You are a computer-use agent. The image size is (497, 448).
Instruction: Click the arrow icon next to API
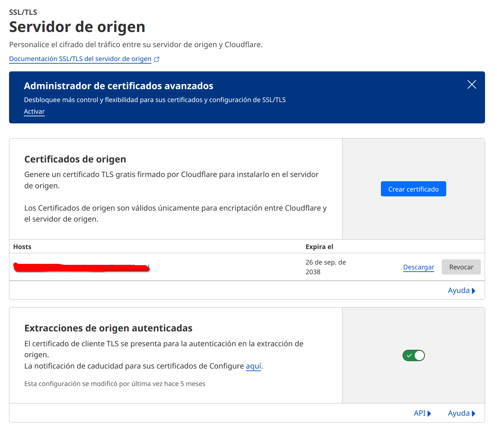[429, 413]
